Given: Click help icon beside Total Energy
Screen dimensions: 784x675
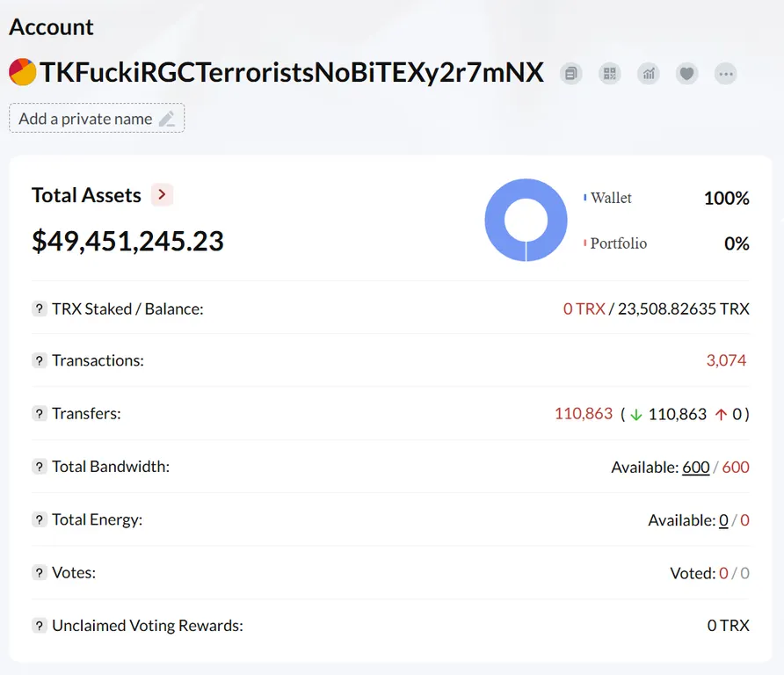Looking at the screenshot, I should (x=39, y=519).
